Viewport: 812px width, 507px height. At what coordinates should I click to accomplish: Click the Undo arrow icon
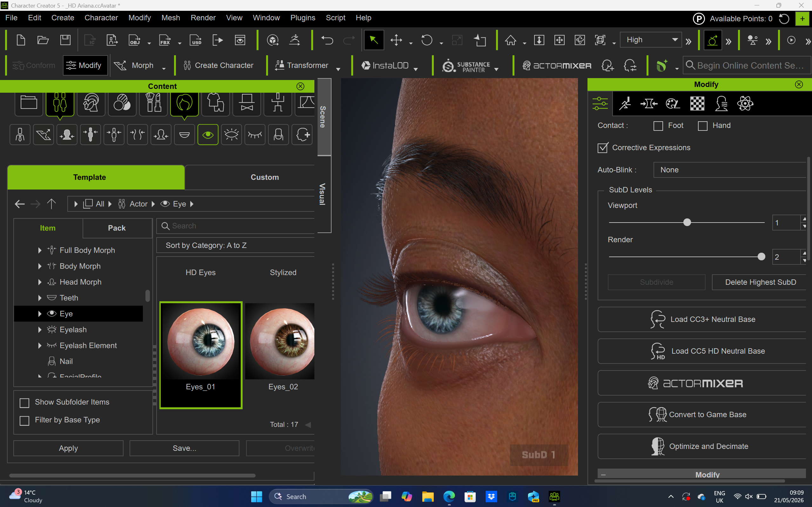pyautogui.click(x=327, y=40)
